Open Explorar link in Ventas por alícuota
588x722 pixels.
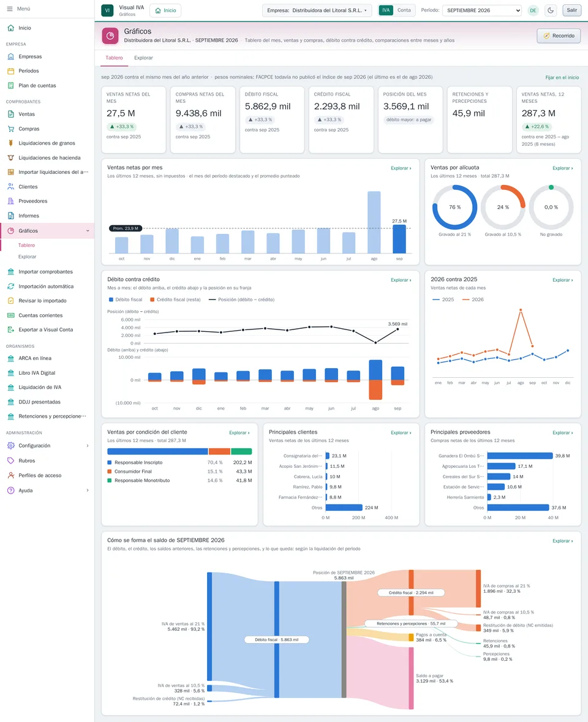tap(563, 168)
